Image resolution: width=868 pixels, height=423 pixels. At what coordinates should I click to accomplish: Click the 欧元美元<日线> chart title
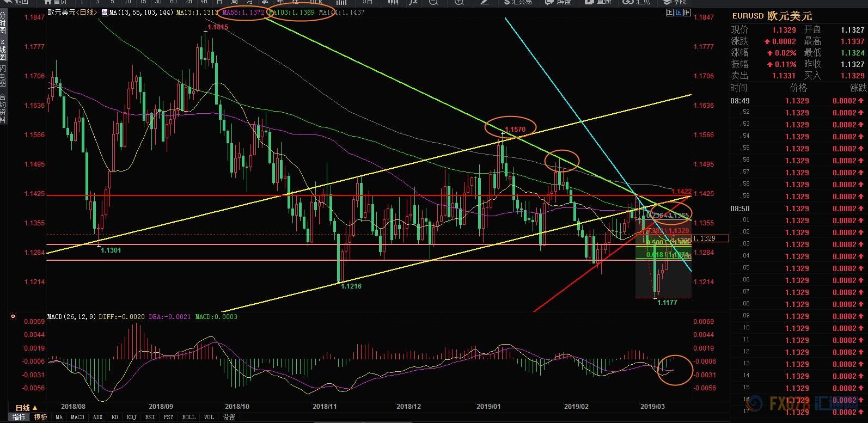pyautogui.click(x=72, y=12)
